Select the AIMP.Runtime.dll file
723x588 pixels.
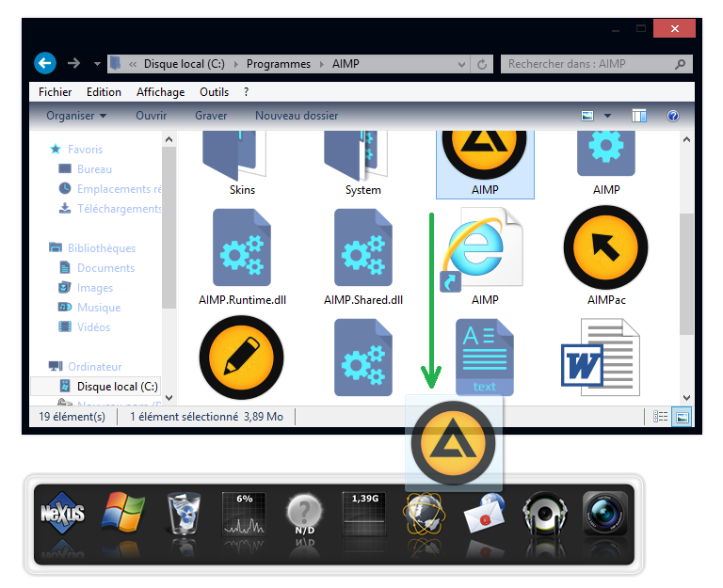tap(242, 257)
